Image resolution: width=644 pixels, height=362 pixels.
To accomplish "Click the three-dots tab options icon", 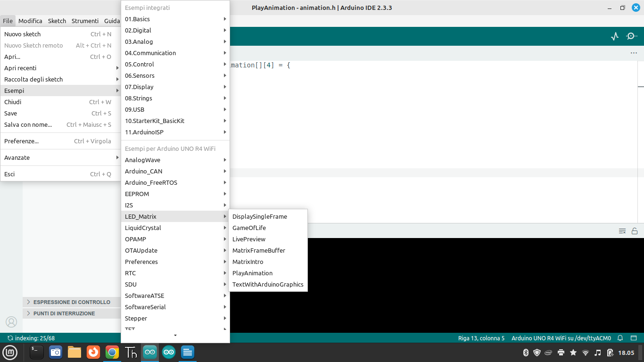I will pyautogui.click(x=634, y=53).
